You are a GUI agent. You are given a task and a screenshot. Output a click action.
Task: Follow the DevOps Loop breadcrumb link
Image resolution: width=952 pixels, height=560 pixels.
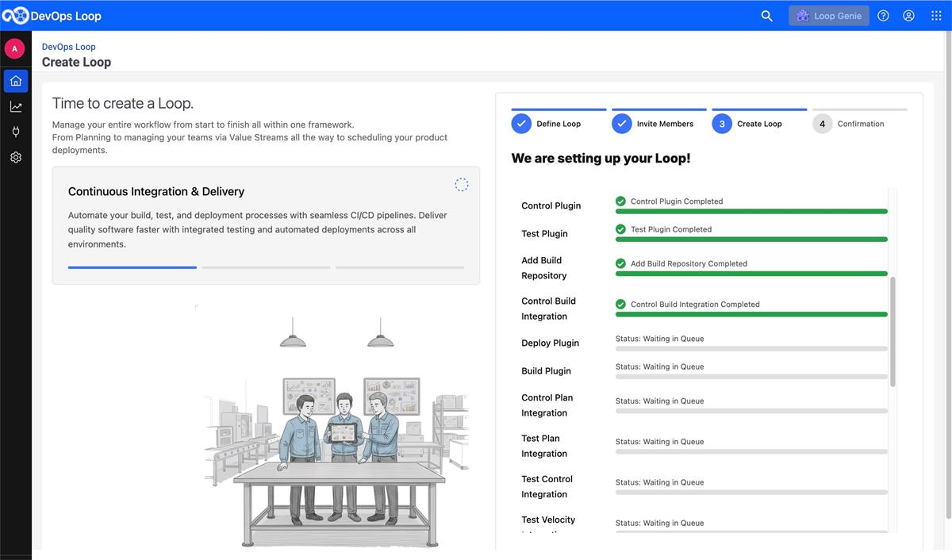click(x=69, y=47)
